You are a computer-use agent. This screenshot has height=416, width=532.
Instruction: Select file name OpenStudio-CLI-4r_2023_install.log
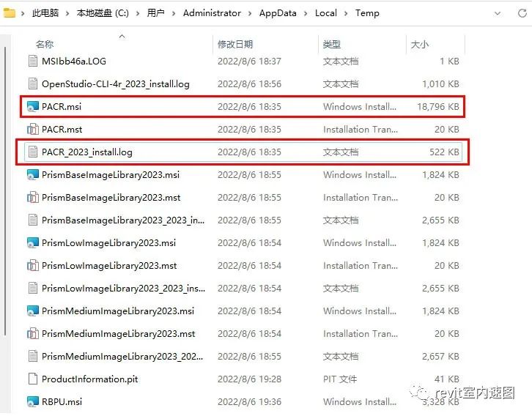pyautogui.click(x=116, y=83)
